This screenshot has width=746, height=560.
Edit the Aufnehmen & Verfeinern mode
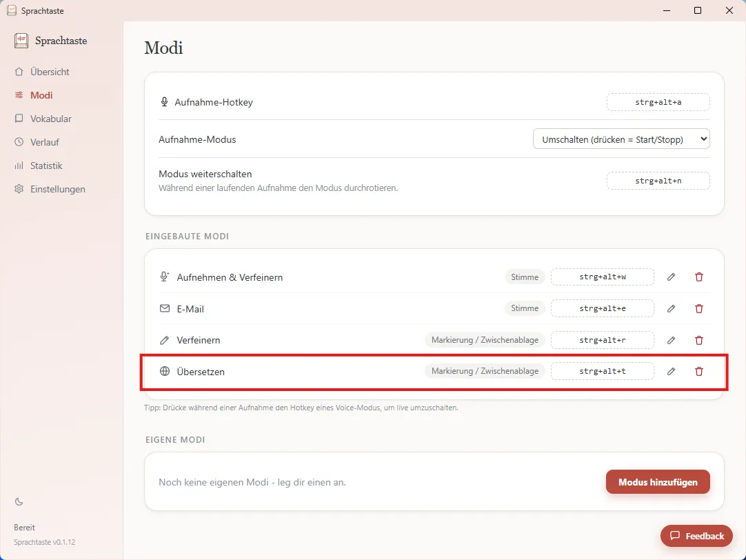(671, 277)
